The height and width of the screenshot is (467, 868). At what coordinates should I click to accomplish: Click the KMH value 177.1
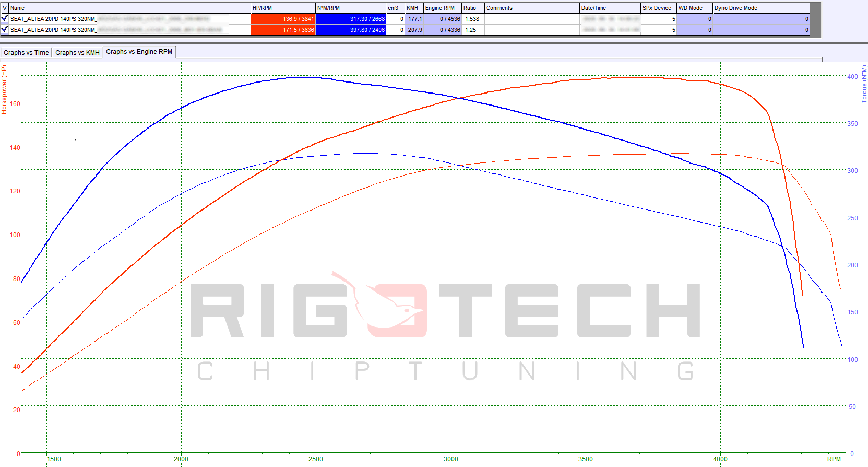414,19
